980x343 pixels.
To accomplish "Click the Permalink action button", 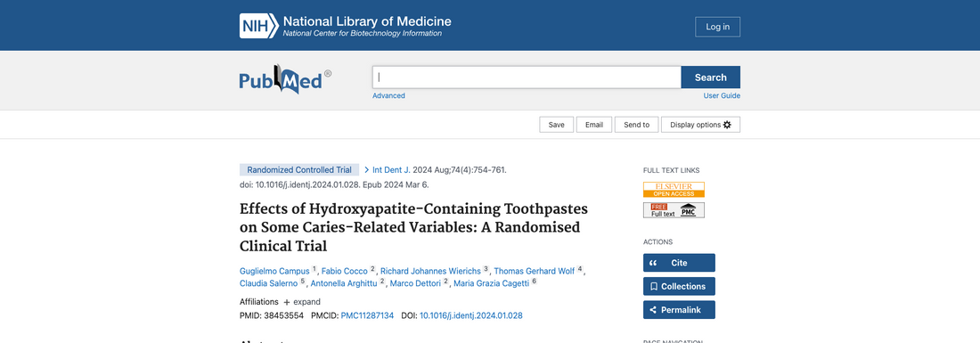I will coord(679,310).
